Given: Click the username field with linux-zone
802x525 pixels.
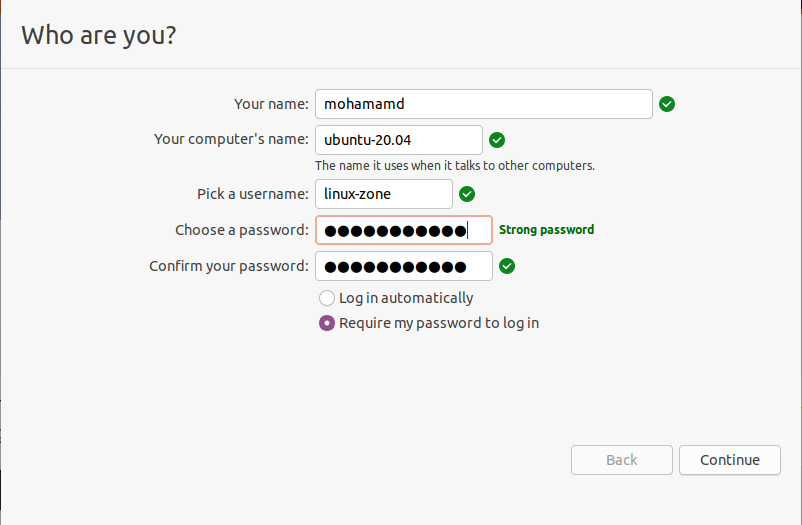Looking at the screenshot, I should [384, 194].
